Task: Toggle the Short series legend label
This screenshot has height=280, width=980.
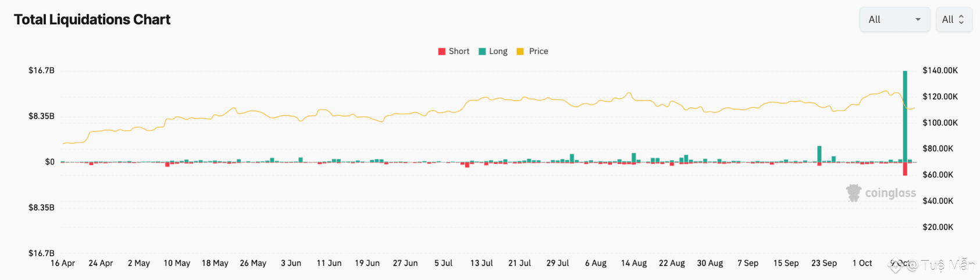Action: (459, 51)
